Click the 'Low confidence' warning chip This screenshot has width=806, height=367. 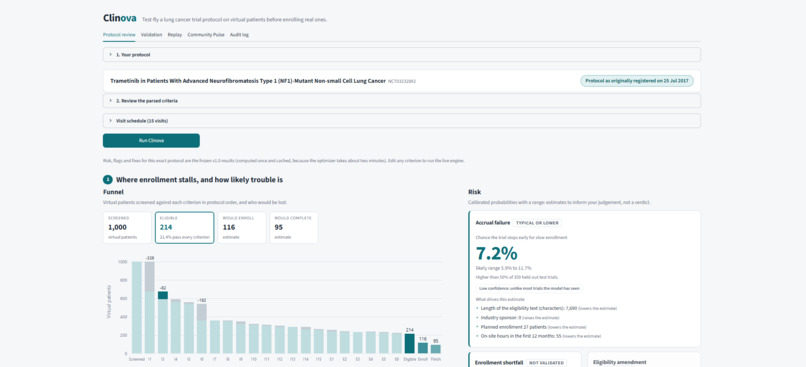529,289
